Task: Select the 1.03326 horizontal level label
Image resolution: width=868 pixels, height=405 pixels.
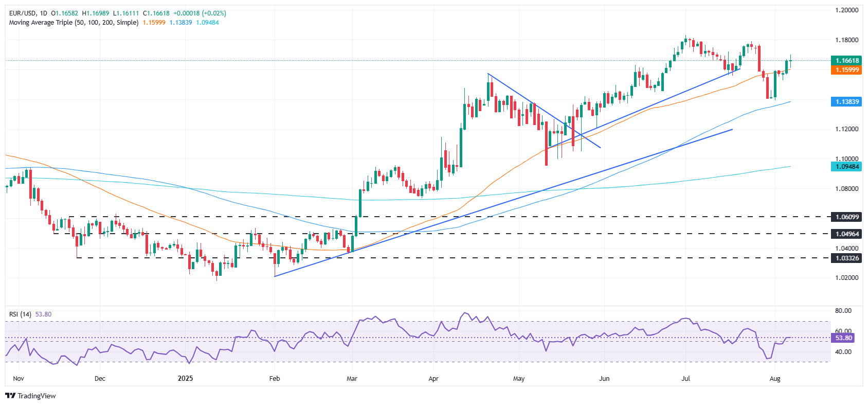Action: 846,258
